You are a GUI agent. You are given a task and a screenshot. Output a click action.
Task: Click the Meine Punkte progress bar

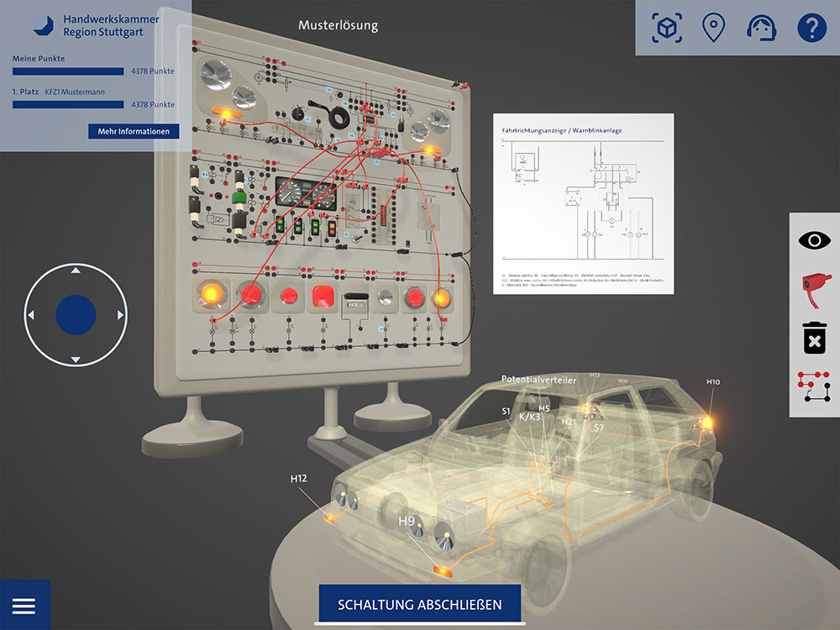tap(68, 71)
